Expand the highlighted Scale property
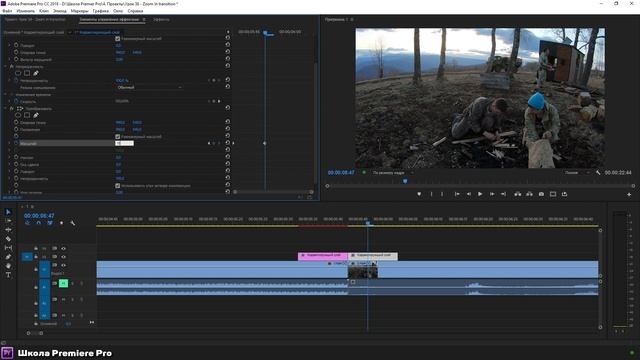This screenshot has height=360, width=640. coord(9,143)
